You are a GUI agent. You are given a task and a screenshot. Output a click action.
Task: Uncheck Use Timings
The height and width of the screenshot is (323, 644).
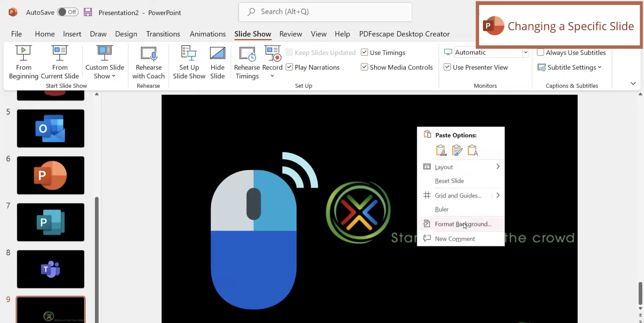tap(364, 52)
